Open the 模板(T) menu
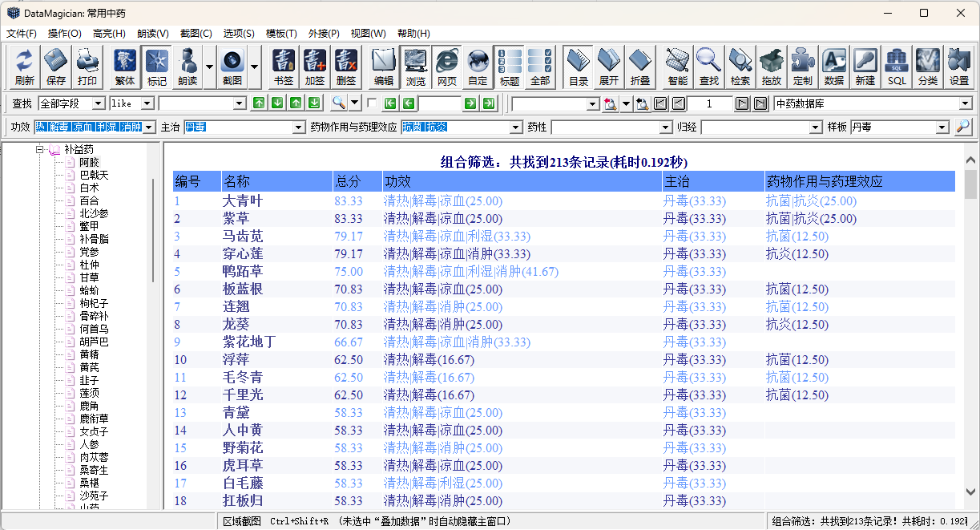The width and height of the screenshot is (980, 530). click(281, 34)
